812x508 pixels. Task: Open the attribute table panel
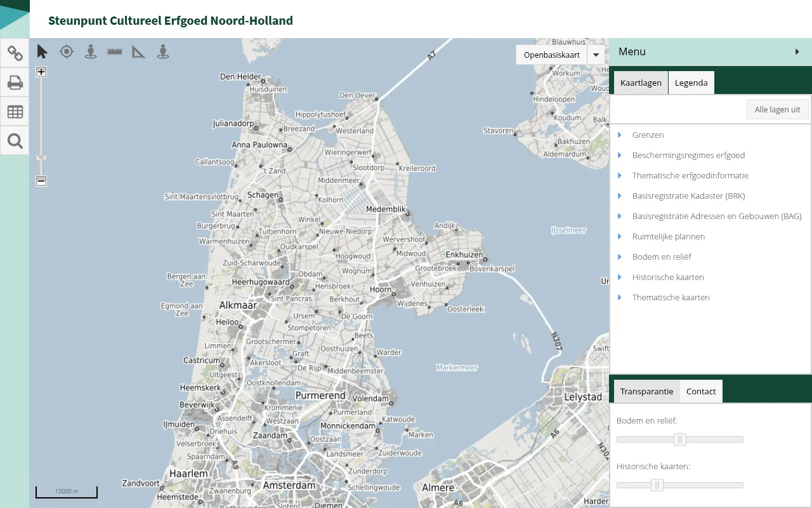tap(15, 112)
